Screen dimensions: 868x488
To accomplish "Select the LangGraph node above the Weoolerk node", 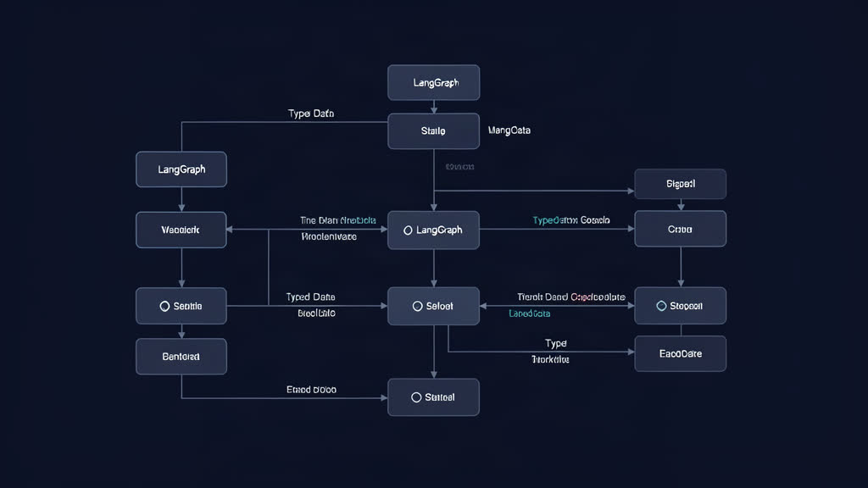I will pos(181,169).
